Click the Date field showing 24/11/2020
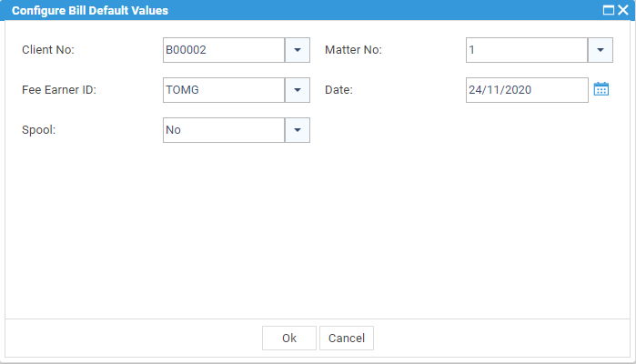 pos(527,90)
